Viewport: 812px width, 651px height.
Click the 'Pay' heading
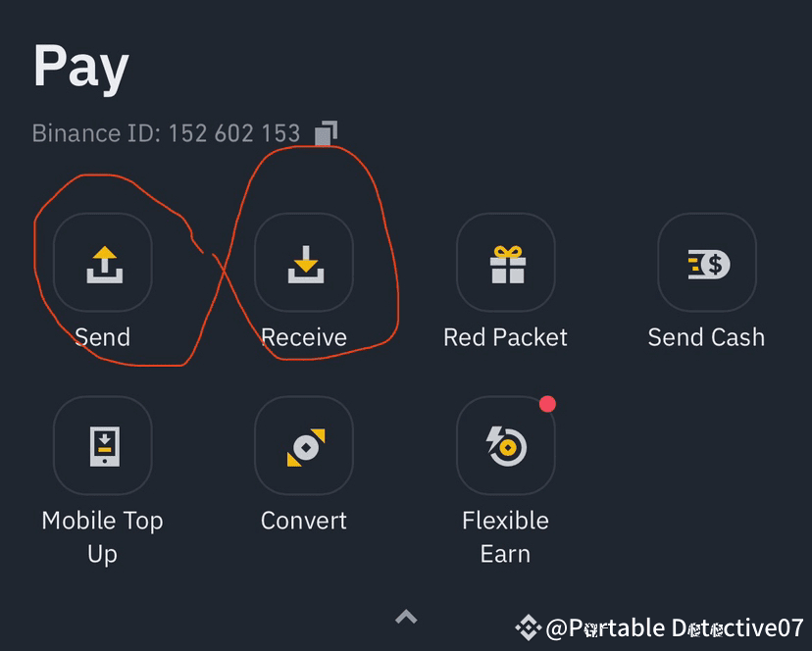80,67
